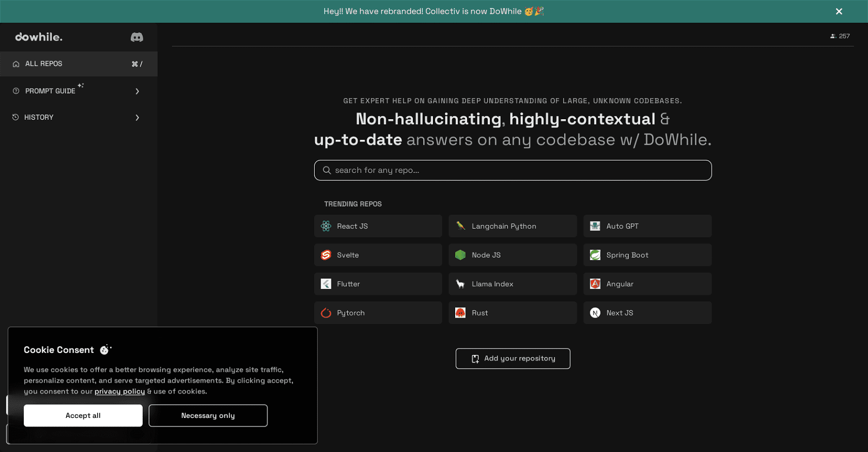868x452 pixels.
Task: Dismiss the rebranding announcement banner
Action: pos(839,11)
